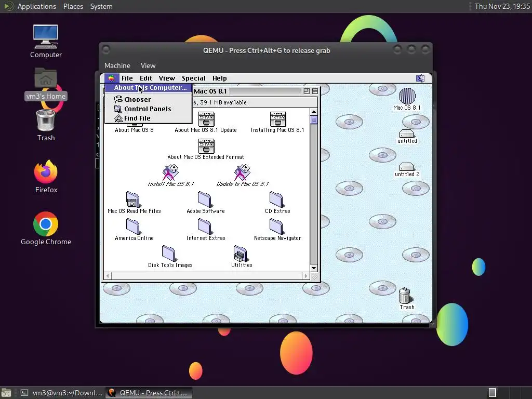Select the Disk Tools Images folder
Viewport: 532px width, 399px height.
(170, 257)
